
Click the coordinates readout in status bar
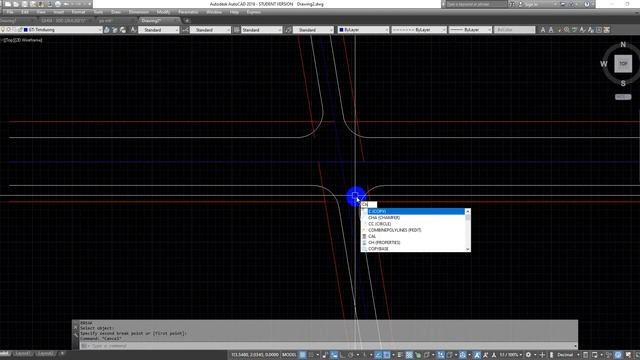pyautogui.click(x=255, y=355)
